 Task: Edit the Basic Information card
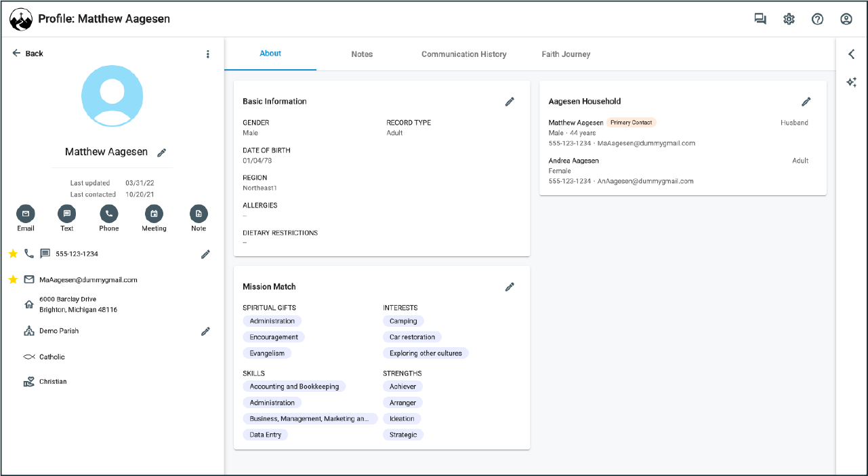(x=510, y=102)
